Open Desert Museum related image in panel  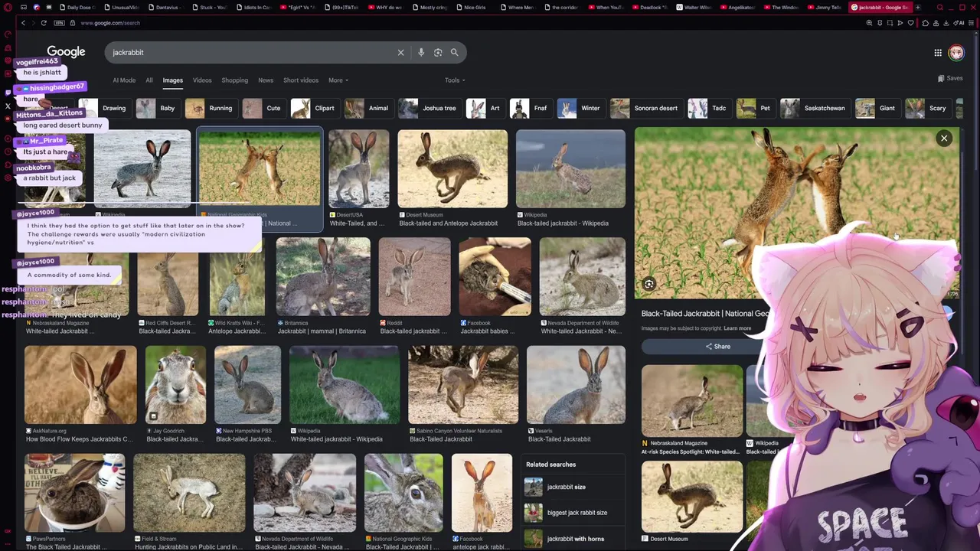click(x=692, y=497)
